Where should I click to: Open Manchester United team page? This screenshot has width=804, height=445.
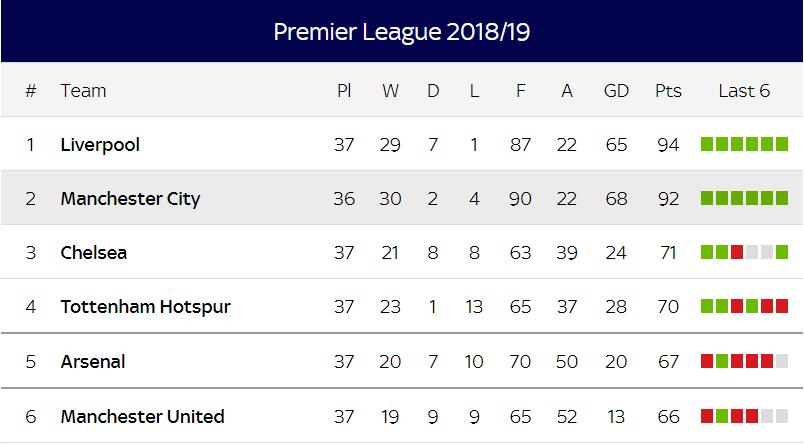143,416
